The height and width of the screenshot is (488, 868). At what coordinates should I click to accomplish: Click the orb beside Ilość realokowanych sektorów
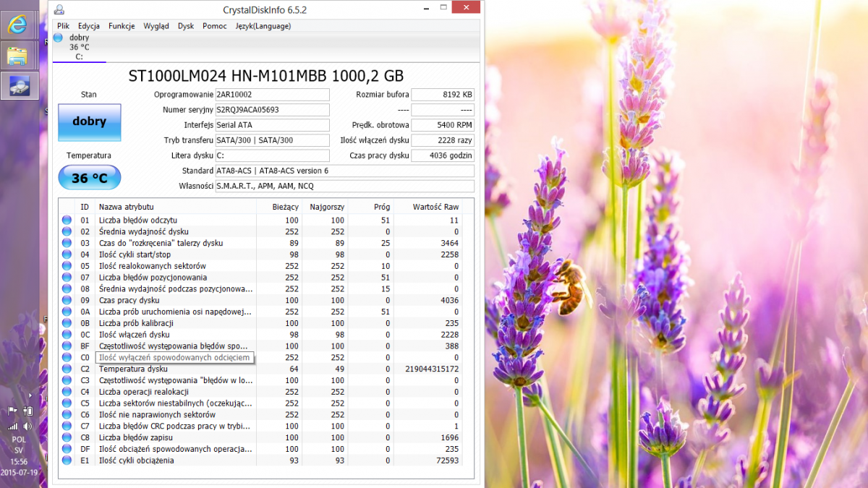(x=67, y=266)
